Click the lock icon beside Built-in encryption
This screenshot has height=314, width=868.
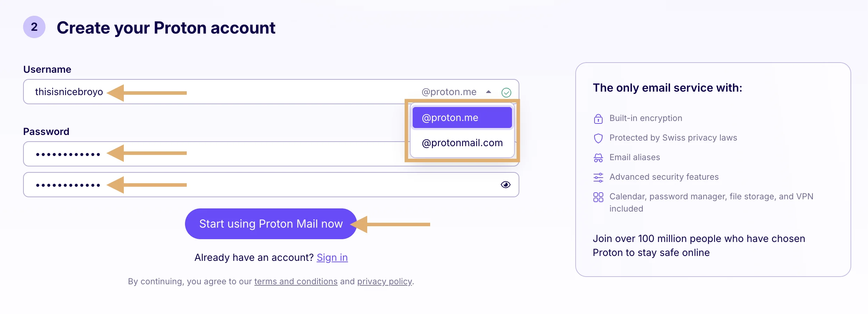[x=598, y=119]
